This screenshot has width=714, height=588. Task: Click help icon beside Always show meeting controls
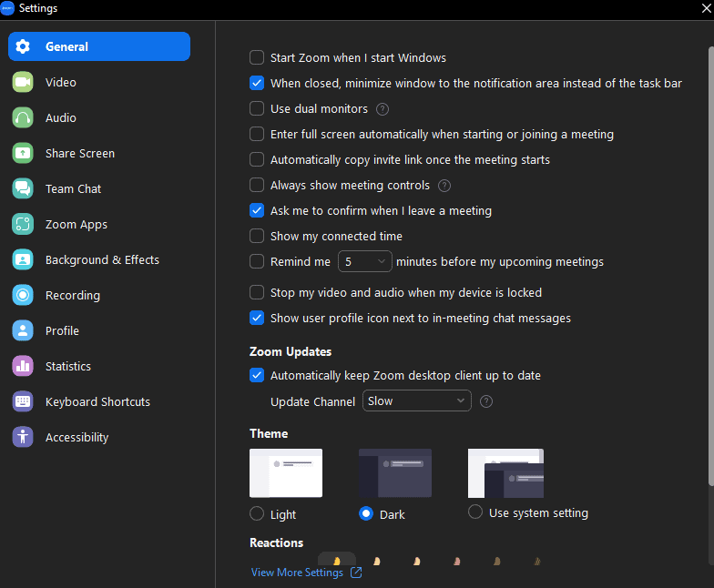(444, 186)
